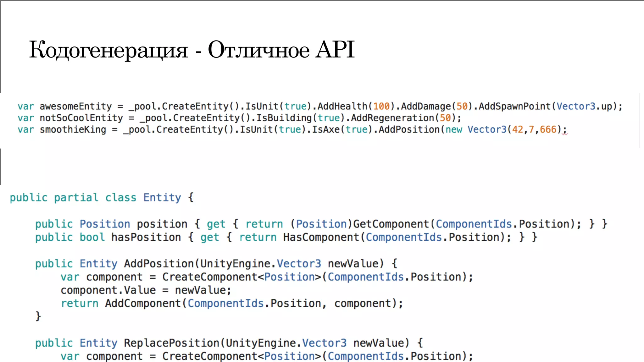644x362 pixels.
Task: Click the smoothieKing variable name
Action: click(x=73, y=129)
